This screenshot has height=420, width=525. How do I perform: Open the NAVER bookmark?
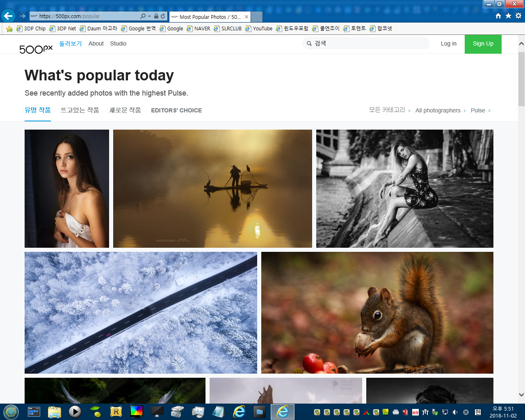click(x=198, y=28)
